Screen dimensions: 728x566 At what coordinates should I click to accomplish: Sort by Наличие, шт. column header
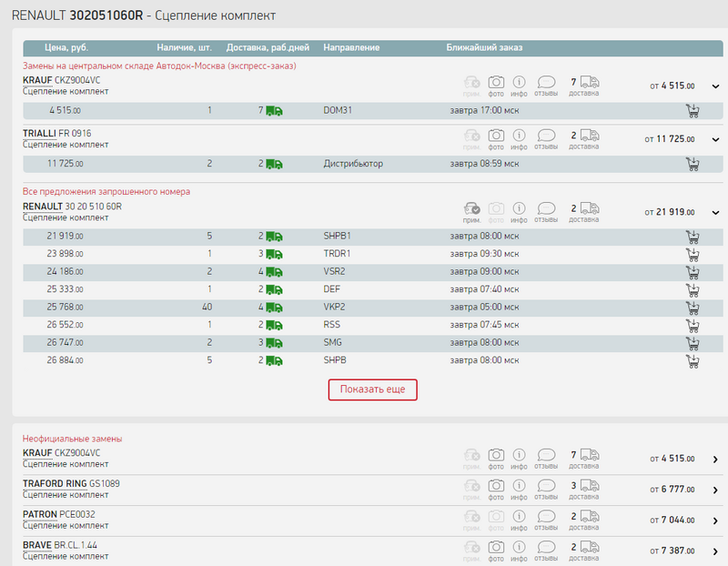pyautogui.click(x=184, y=48)
